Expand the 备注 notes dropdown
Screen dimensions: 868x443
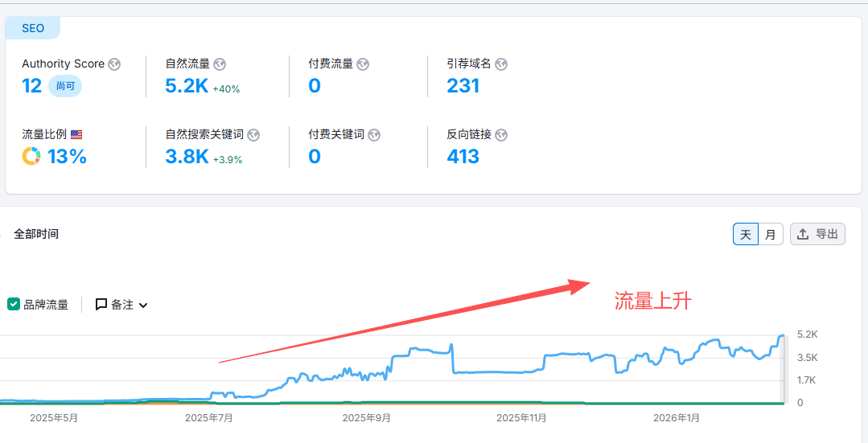coord(121,305)
